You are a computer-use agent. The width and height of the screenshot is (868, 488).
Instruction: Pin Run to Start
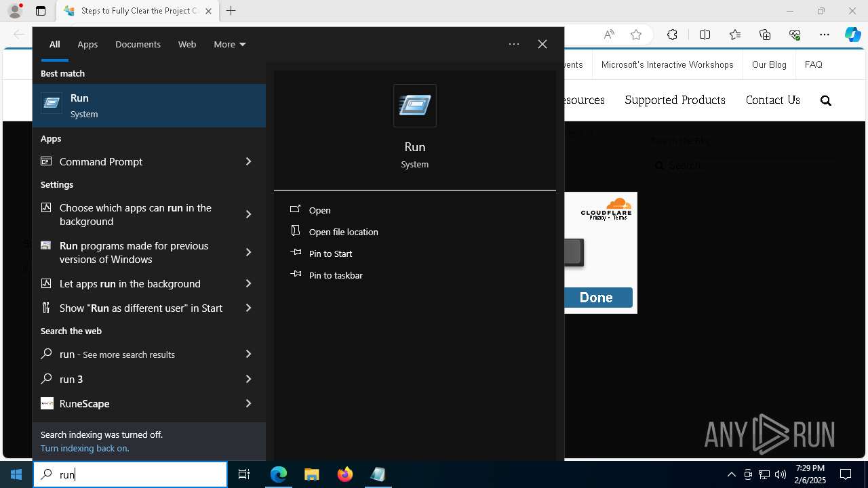(x=330, y=253)
